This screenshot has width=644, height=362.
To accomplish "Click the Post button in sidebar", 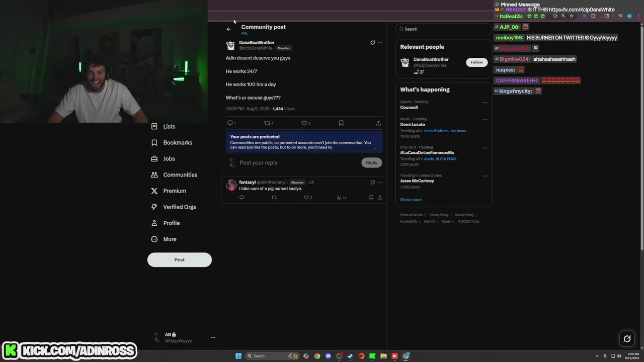I will pyautogui.click(x=180, y=260).
